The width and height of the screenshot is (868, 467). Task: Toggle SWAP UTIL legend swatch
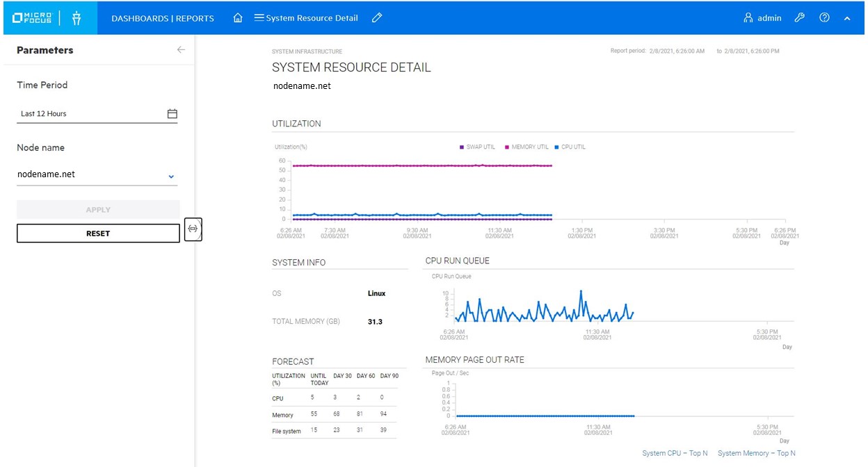coord(462,147)
